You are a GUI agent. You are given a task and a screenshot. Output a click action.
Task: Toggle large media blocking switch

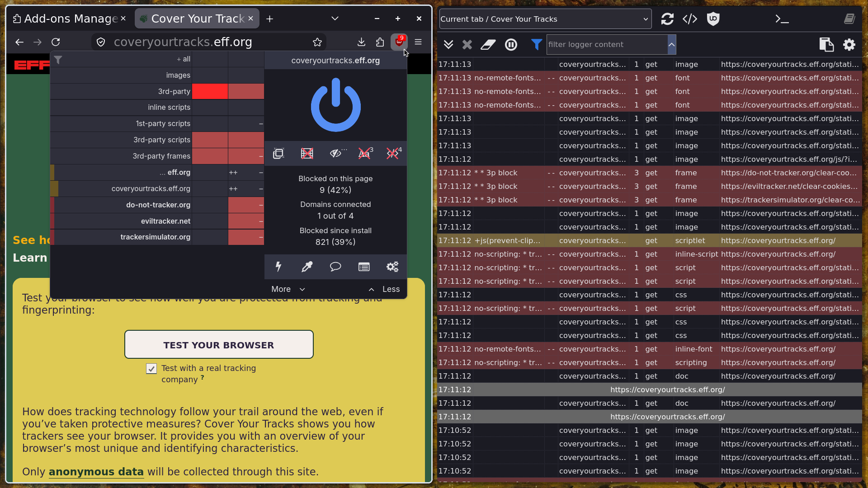click(307, 154)
